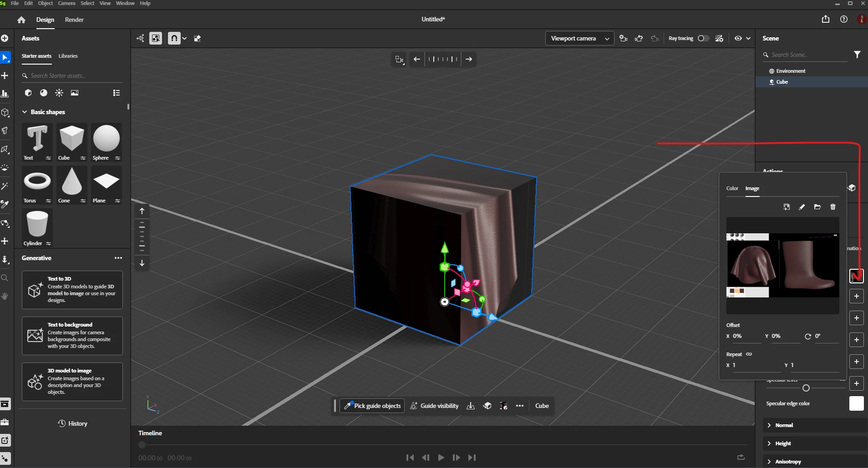Open the Viewport camera dropdown
The height and width of the screenshot is (468, 868).
[x=579, y=38]
